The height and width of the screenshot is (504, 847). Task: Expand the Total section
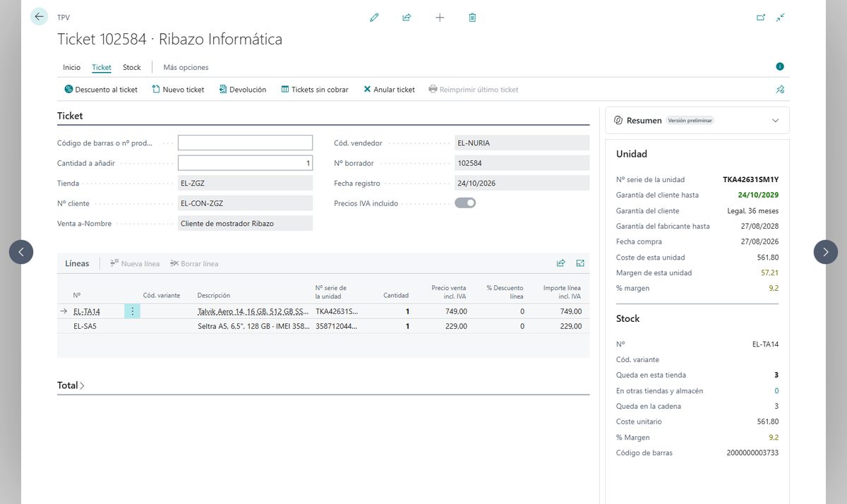click(x=71, y=385)
